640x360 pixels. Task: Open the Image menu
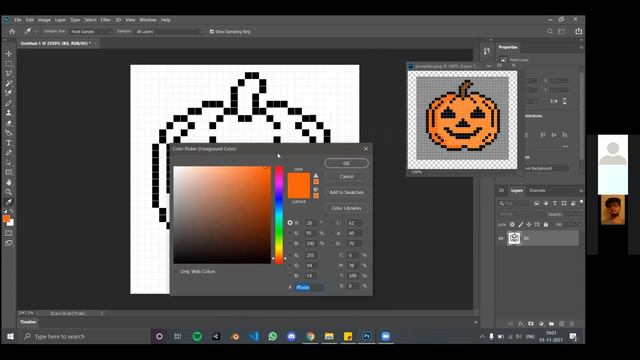click(44, 20)
